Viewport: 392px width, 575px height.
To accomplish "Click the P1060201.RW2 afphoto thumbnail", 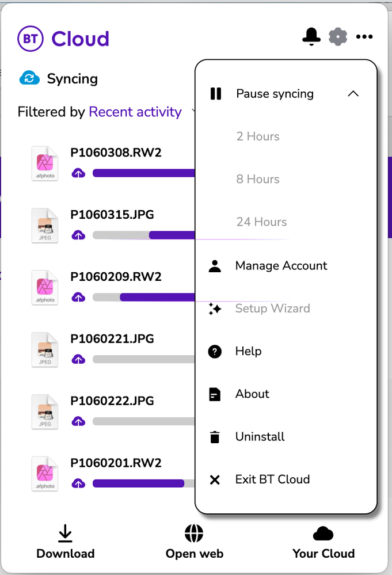I will (44, 474).
